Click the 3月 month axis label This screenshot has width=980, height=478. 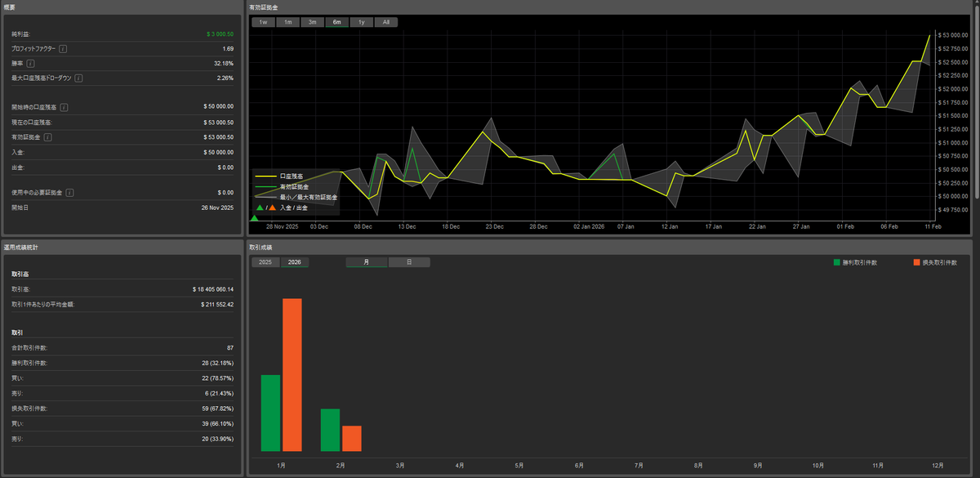pos(400,465)
